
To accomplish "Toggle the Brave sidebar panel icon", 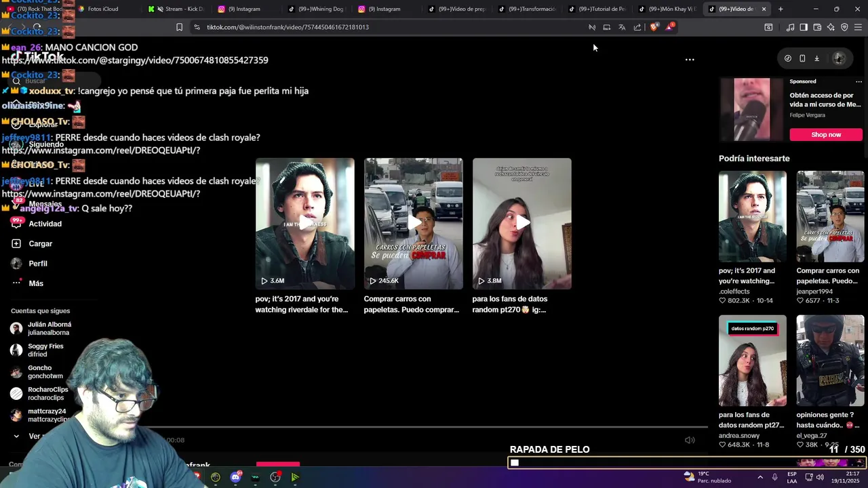I will 804,27.
